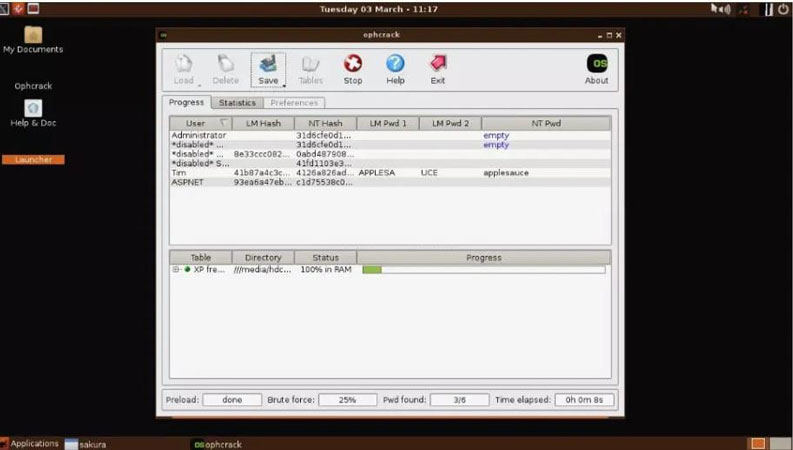Image resolution: width=793 pixels, height=450 pixels.
Task: Click the 'applesauce' NT password cell
Action: click(506, 173)
